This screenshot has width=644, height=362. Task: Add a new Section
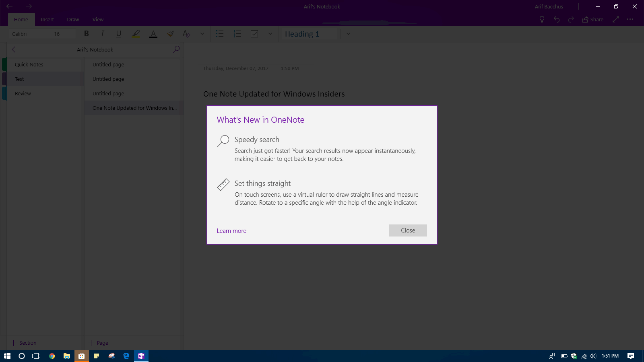pyautogui.click(x=23, y=343)
